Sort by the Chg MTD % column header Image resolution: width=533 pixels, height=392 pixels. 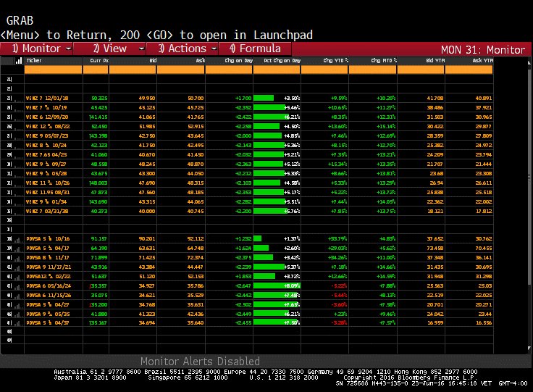tap(384, 61)
